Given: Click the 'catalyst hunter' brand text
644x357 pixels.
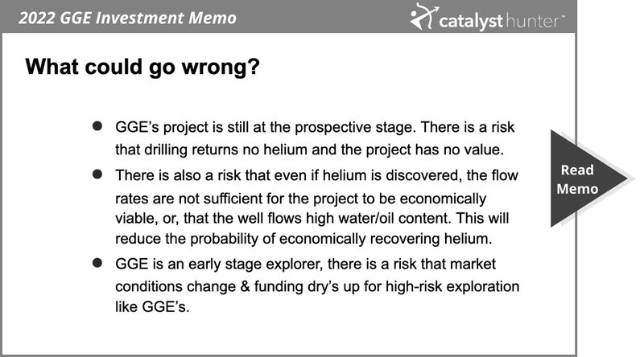Looking at the screenshot, I should tap(501, 21).
